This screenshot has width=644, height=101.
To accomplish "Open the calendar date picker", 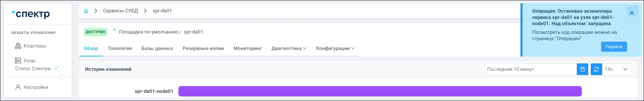I will click(582, 69).
